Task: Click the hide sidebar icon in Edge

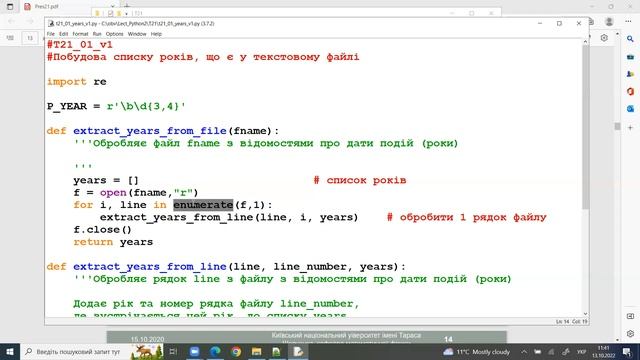Action: [x=630, y=316]
